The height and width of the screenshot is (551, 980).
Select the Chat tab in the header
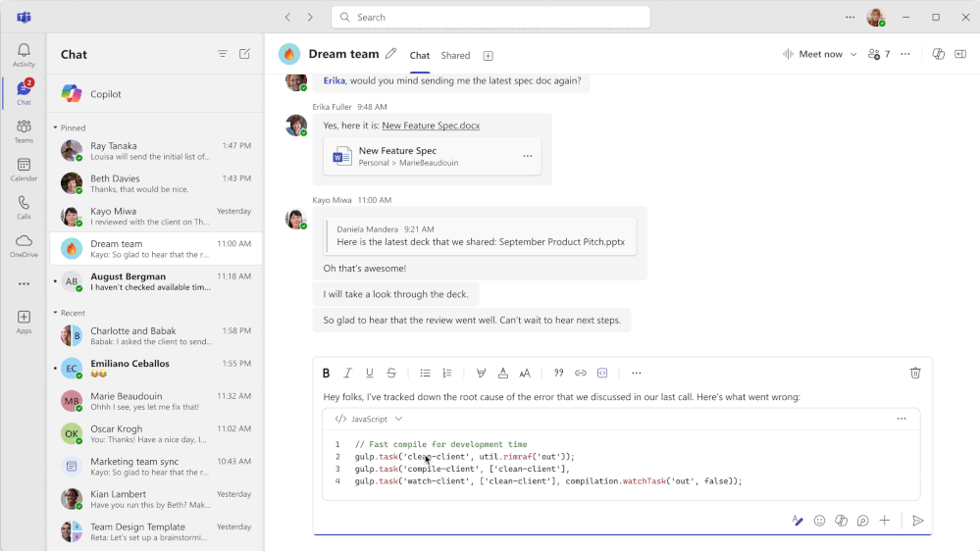pyautogui.click(x=420, y=56)
